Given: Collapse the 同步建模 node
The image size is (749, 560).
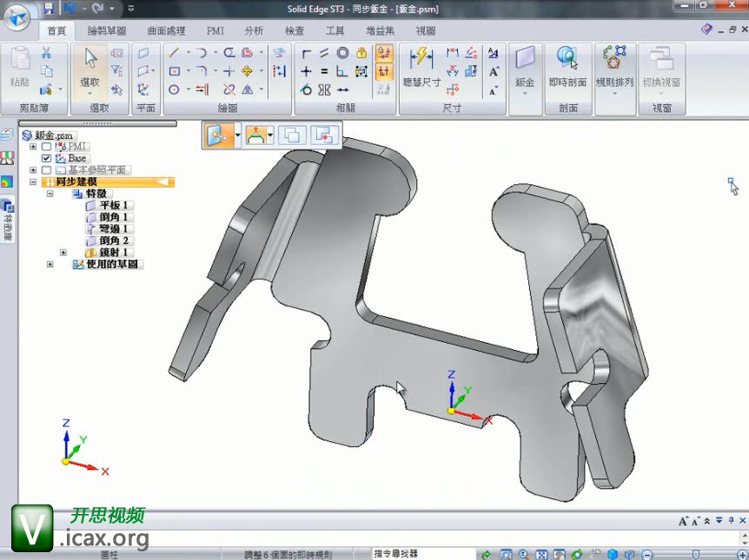Looking at the screenshot, I should [x=33, y=182].
